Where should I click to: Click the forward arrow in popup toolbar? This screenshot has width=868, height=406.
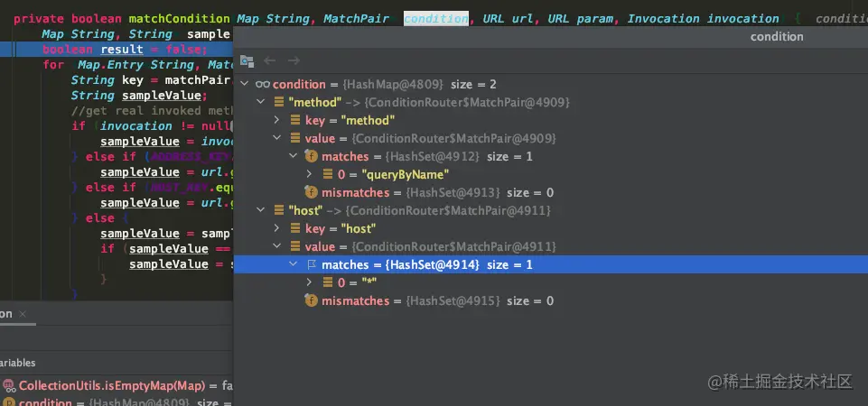[294, 60]
